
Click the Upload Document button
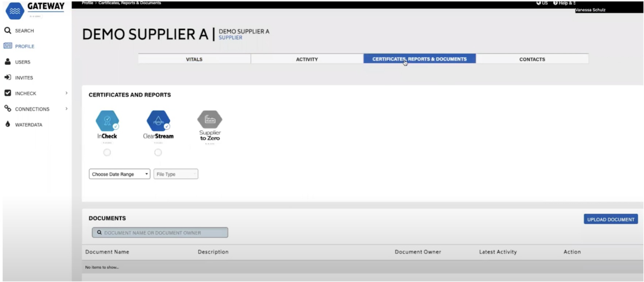(x=610, y=219)
